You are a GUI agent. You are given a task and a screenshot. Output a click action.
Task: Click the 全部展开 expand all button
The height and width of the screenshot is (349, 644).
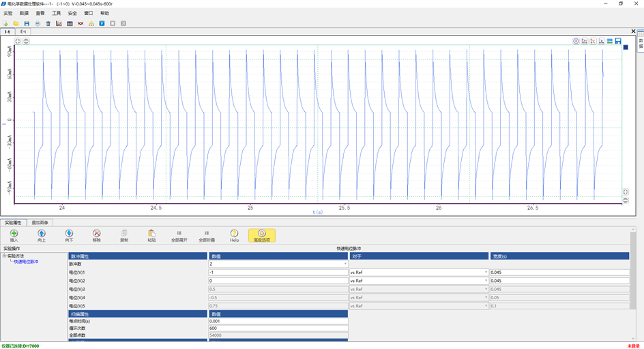click(179, 236)
